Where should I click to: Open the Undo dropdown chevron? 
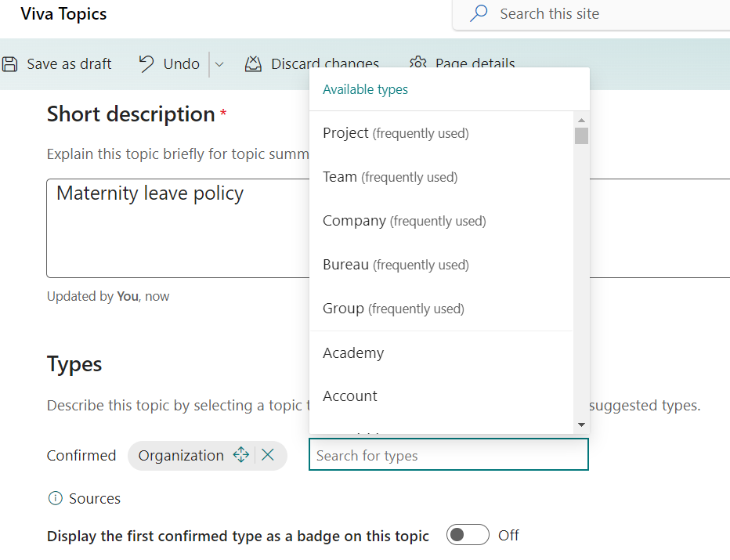[x=219, y=64]
